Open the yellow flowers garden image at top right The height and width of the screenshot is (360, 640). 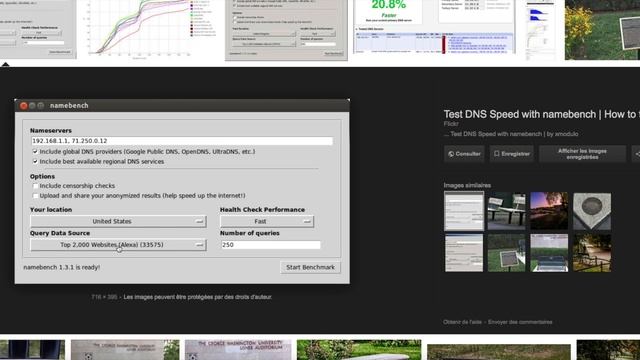click(x=602, y=30)
